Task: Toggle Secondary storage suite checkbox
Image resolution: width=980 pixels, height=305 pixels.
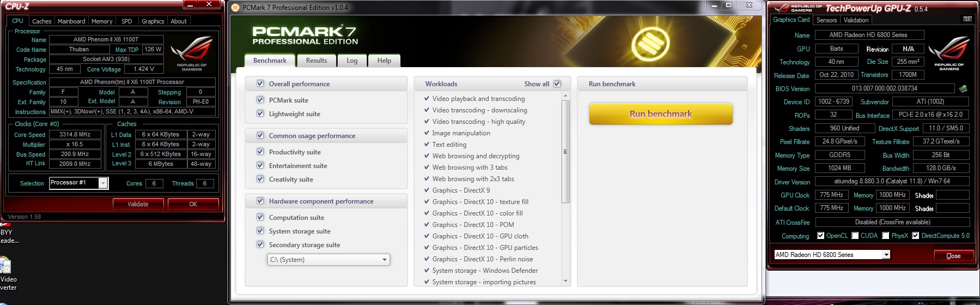Action: 260,244
